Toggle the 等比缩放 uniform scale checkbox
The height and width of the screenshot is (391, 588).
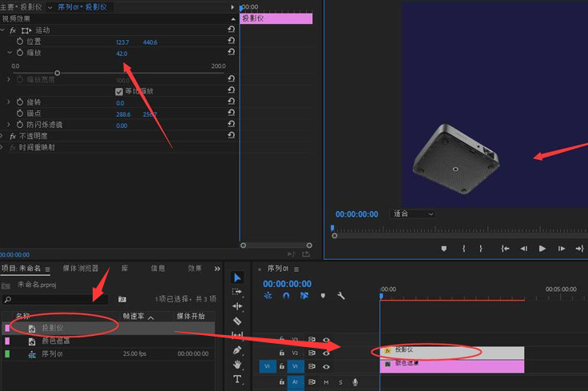pos(120,91)
